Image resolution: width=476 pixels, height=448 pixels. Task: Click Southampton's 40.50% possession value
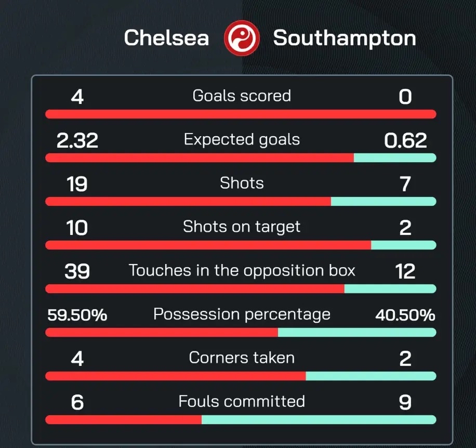tap(405, 315)
